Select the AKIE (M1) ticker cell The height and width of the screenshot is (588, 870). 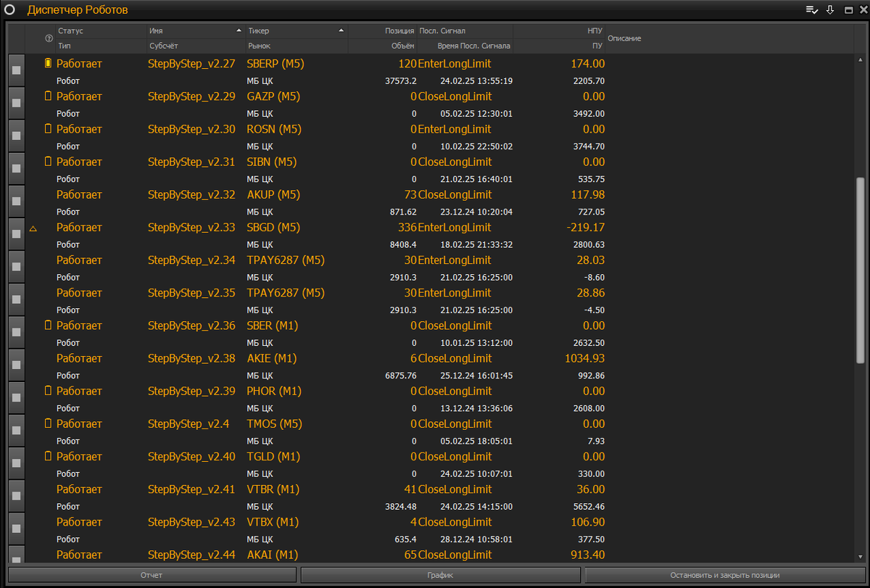(272, 358)
